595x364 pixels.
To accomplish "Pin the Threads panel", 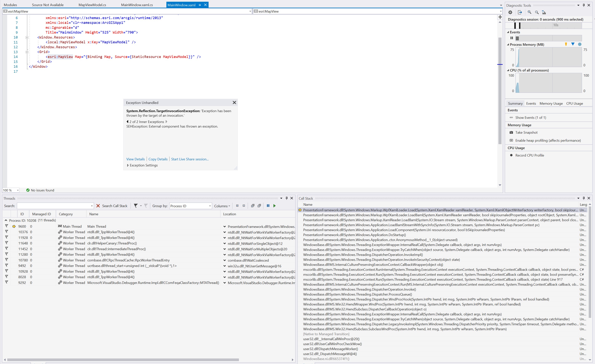I will (287, 198).
